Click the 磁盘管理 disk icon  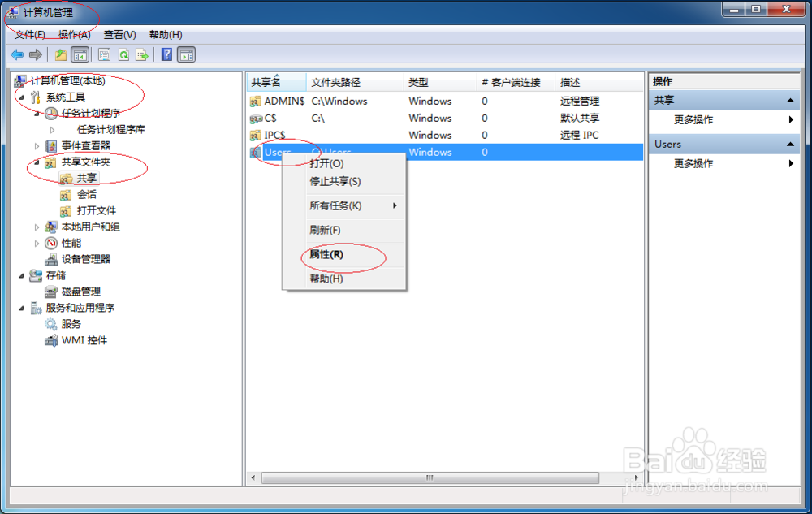coord(50,292)
